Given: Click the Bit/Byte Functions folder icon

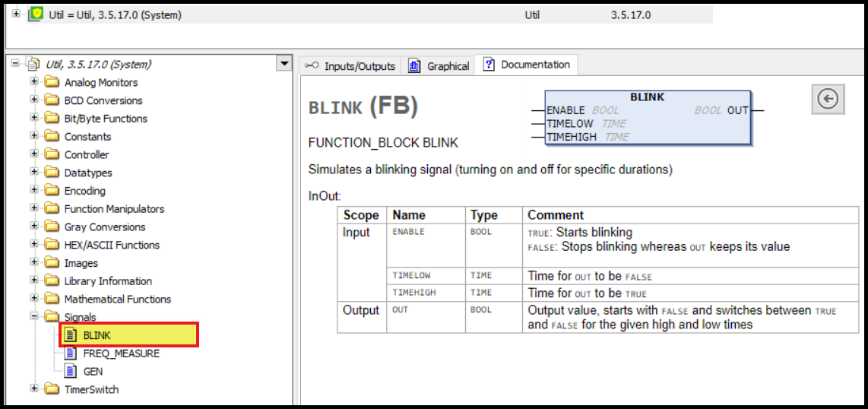Looking at the screenshot, I should click(x=52, y=119).
